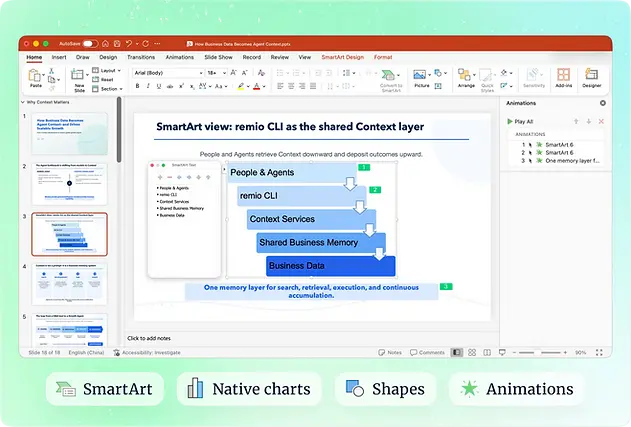
Task: Open the Add-ins button
Action: pyautogui.click(x=563, y=78)
